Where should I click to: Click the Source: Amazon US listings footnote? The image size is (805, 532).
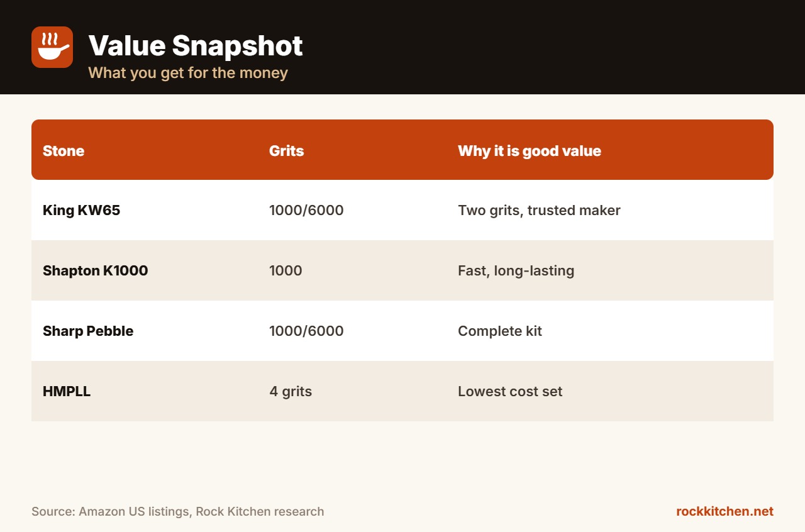[178, 511]
